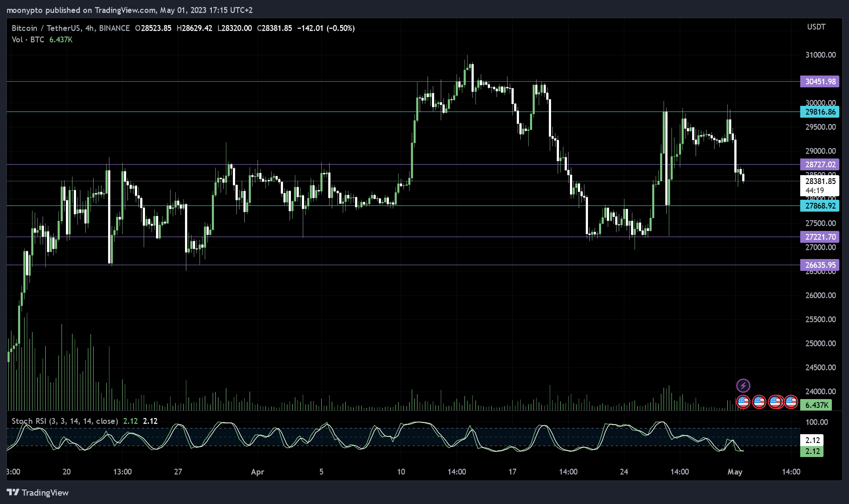Click the second US flag economic event icon
This screenshot has height=504, width=849.
coord(759,402)
